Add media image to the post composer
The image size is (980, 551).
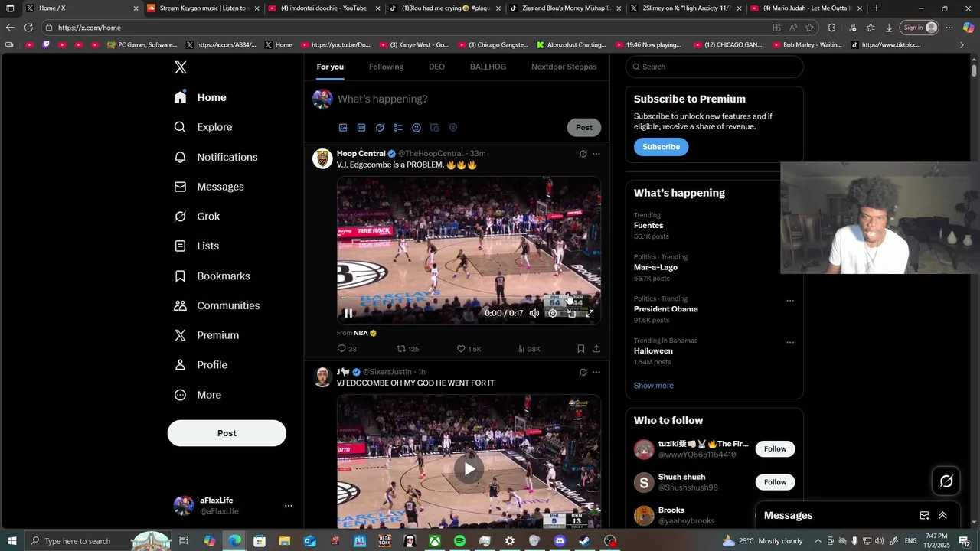tap(343, 128)
